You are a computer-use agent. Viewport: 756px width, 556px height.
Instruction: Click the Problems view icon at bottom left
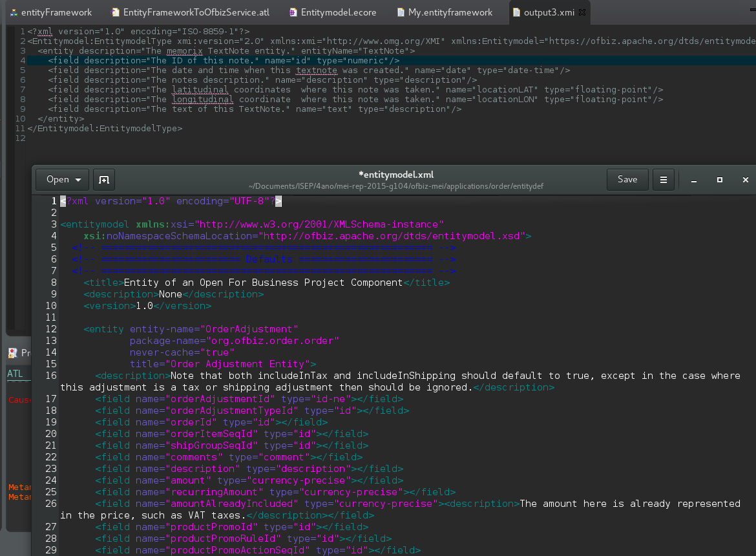click(13, 353)
